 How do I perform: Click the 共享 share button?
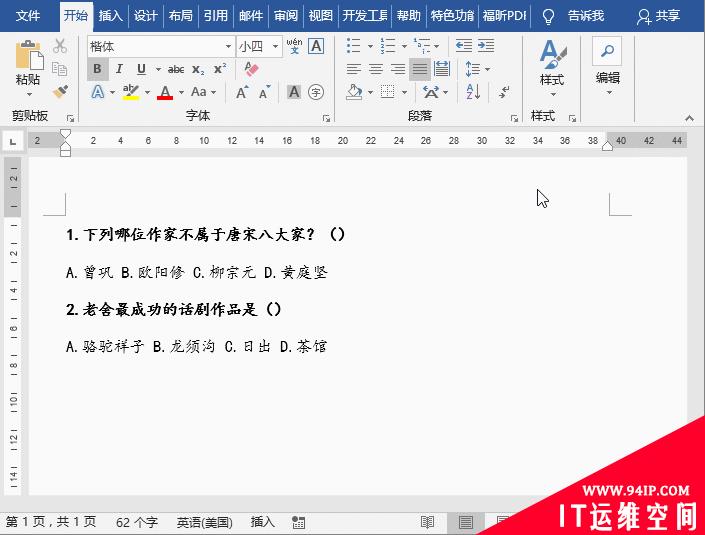click(x=658, y=16)
